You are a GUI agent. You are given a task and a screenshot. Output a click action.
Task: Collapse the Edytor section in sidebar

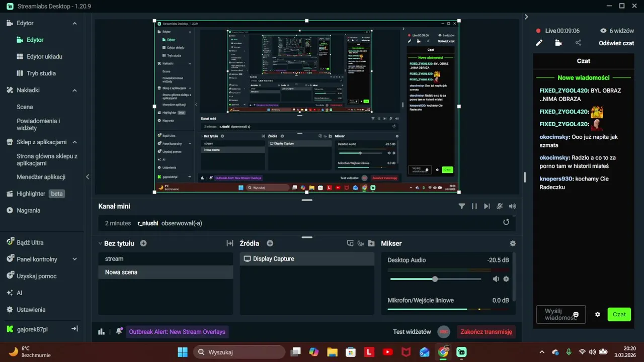[x=74, y=23]
